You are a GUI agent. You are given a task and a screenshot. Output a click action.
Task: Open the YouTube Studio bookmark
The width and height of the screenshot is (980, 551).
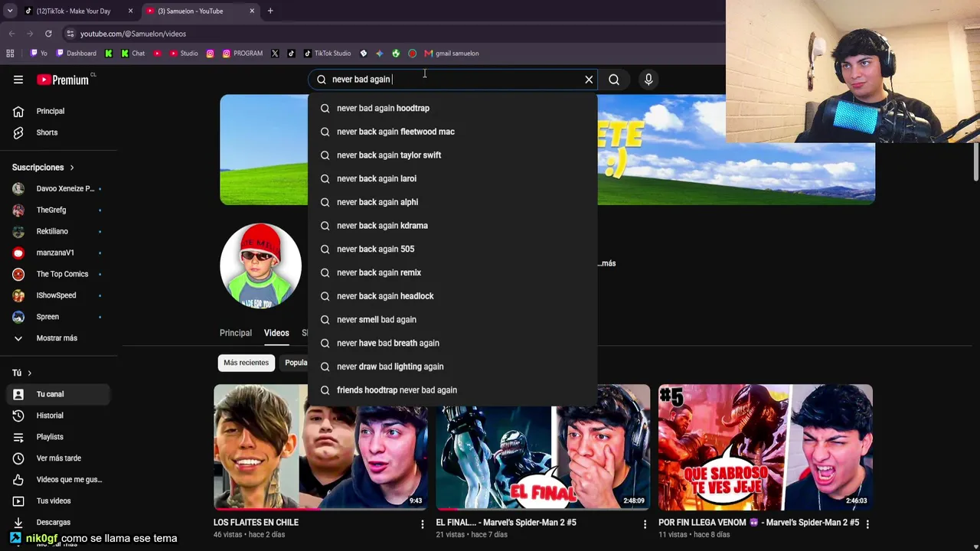184,54
